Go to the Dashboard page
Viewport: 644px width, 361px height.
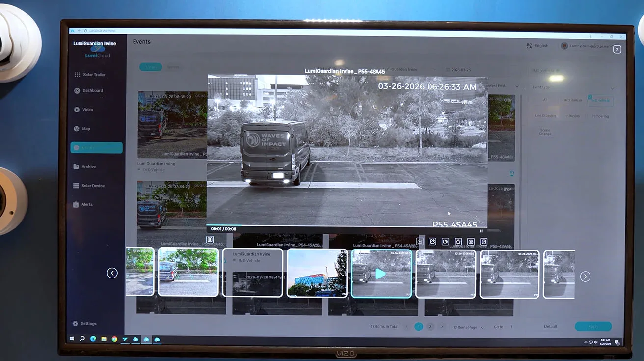point(92,91)
